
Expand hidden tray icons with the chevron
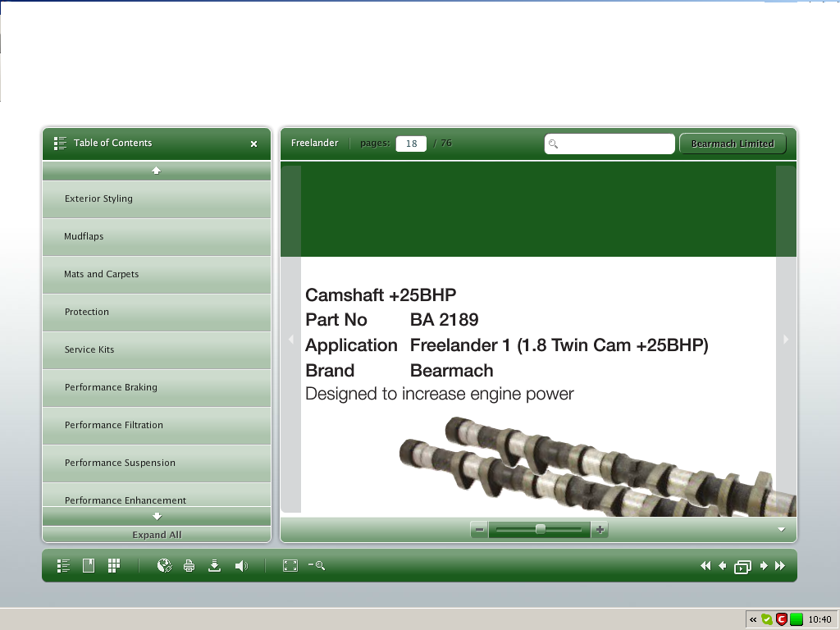point(753,620)
